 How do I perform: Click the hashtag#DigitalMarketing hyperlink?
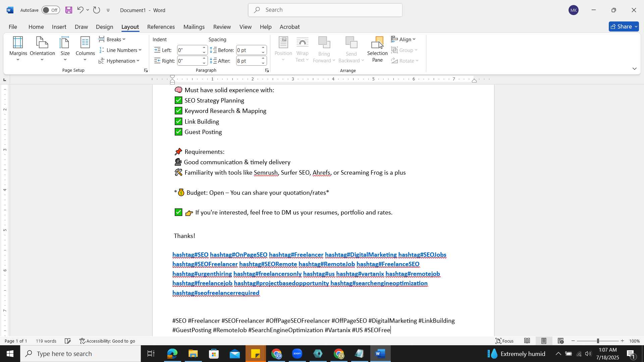pyautogui.click(x=361, y=255)
